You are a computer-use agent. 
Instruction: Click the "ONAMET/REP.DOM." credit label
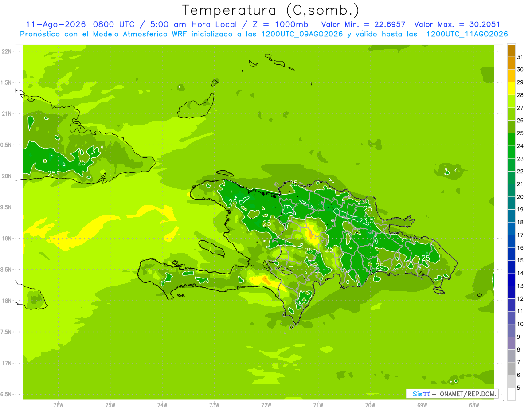[x=467, y=394]
